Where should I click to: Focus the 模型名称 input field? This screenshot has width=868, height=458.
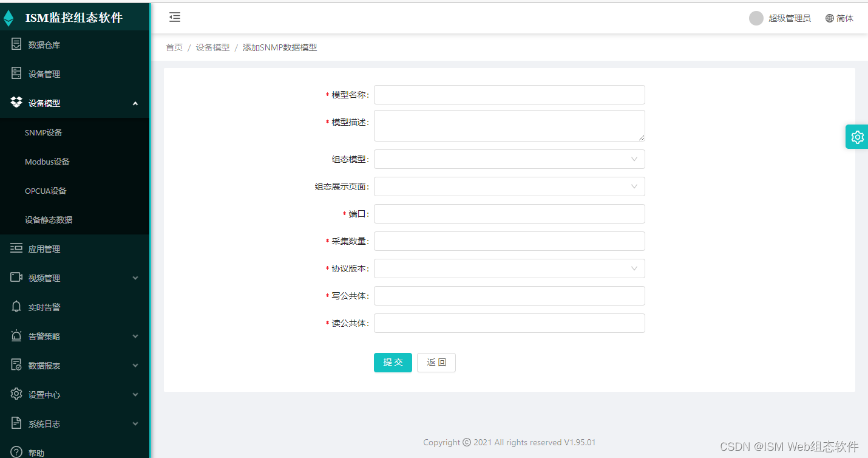(x=509, y=95)
